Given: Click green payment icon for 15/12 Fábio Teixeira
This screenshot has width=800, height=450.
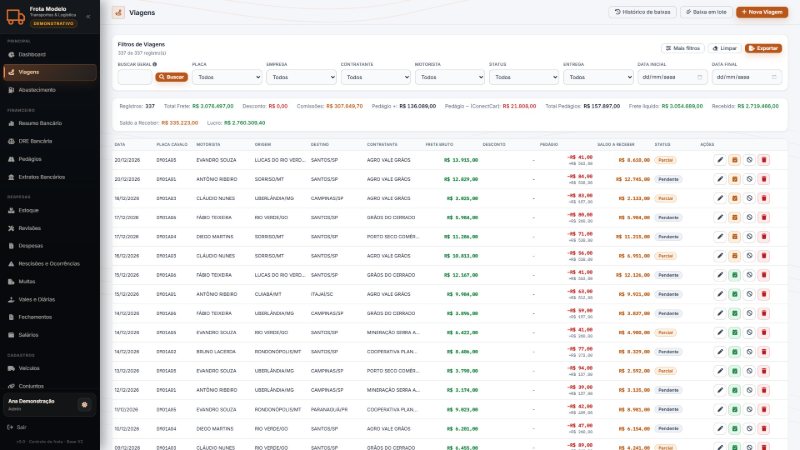Looking at the screenshot, I should (x=735, y=275).
